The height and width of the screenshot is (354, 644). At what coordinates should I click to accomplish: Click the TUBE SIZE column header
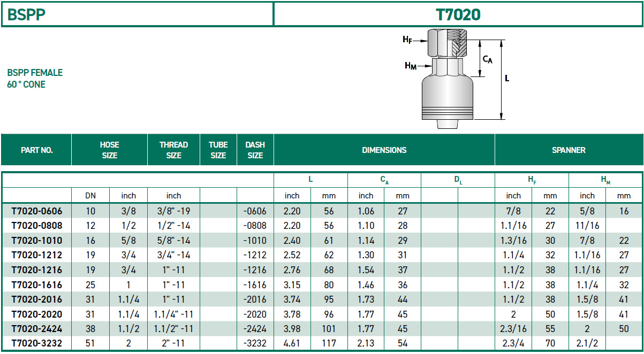pos(218,150)
